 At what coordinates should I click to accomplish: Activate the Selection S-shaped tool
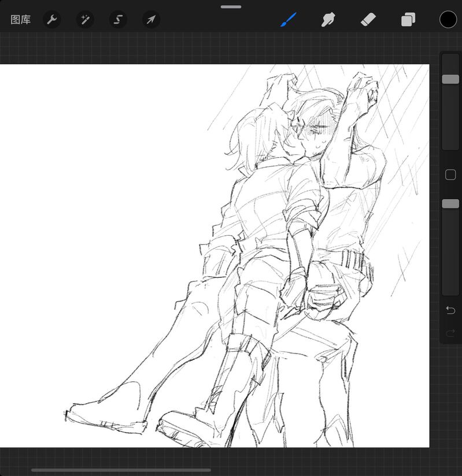tap(118, 20)
